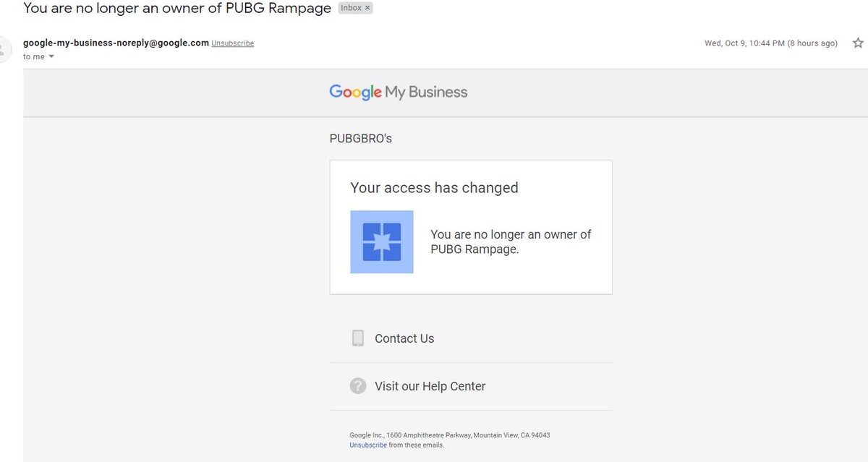Click the Google My Business logo
The height and width of the screenshot is (462, 868).
pos(399,93)
